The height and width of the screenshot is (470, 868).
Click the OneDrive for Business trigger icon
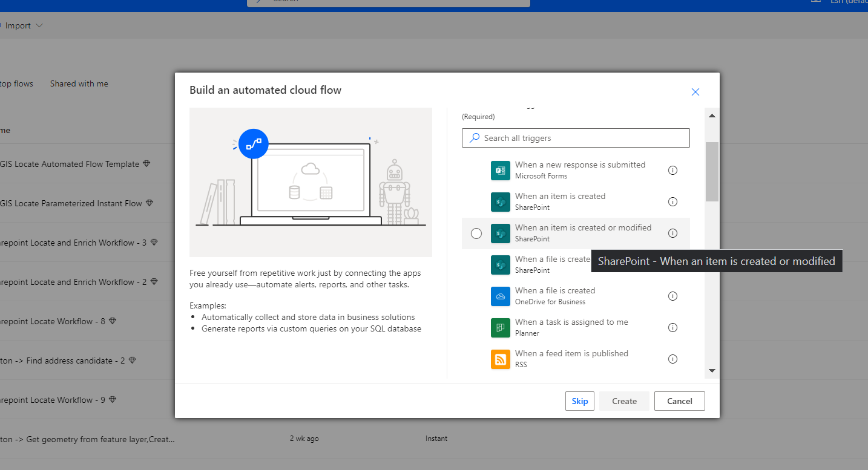click(501, 296)
